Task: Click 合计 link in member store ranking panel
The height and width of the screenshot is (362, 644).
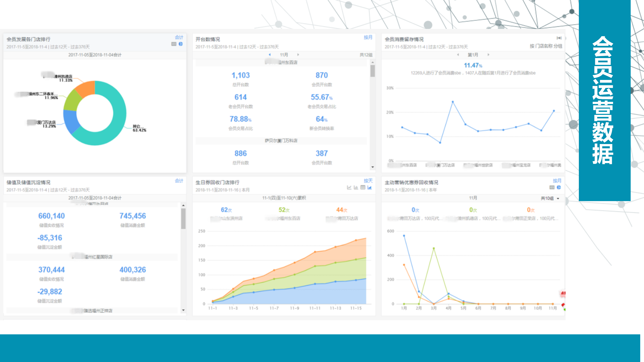Action: (179, 37)
